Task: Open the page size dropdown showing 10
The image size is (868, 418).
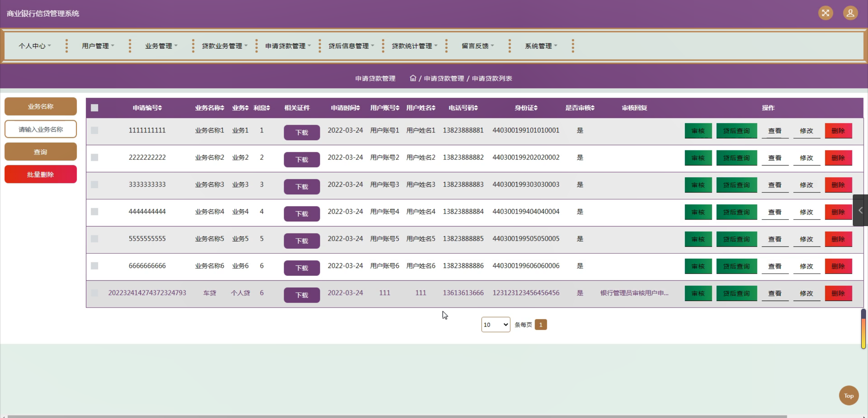Action: [x=495, y=324]
